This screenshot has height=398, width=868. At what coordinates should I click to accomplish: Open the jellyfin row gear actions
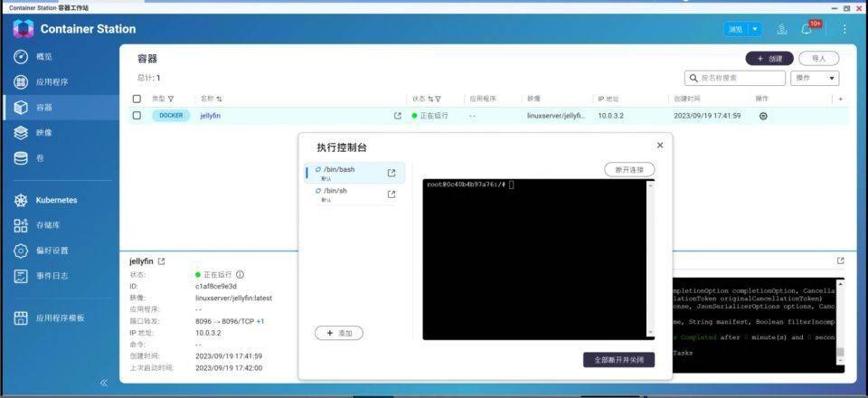coord(763,117)
